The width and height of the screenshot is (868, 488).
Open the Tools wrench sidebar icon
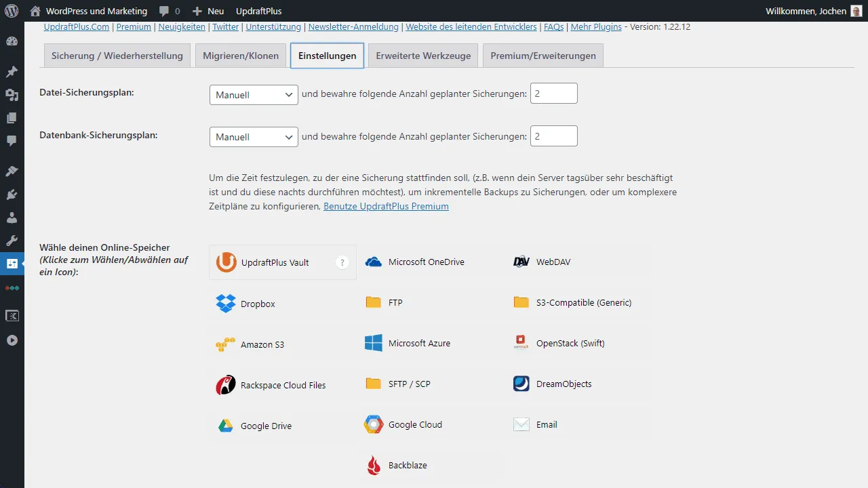pyautogui.click(x=12, y=241)
